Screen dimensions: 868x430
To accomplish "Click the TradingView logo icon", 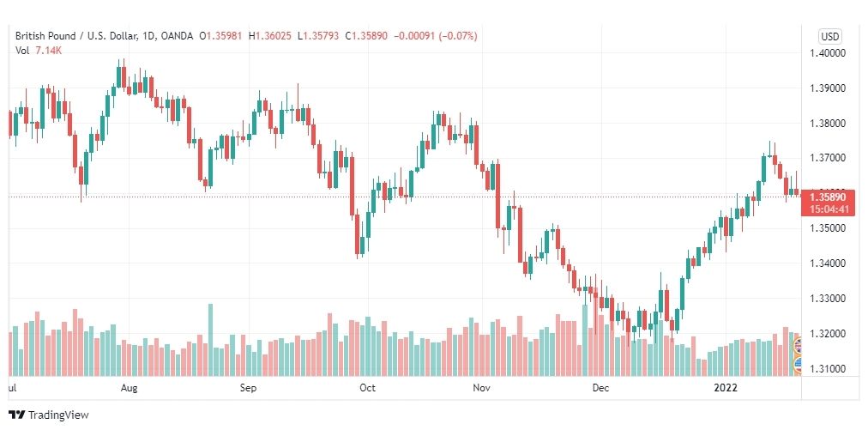I will point(16,415).
